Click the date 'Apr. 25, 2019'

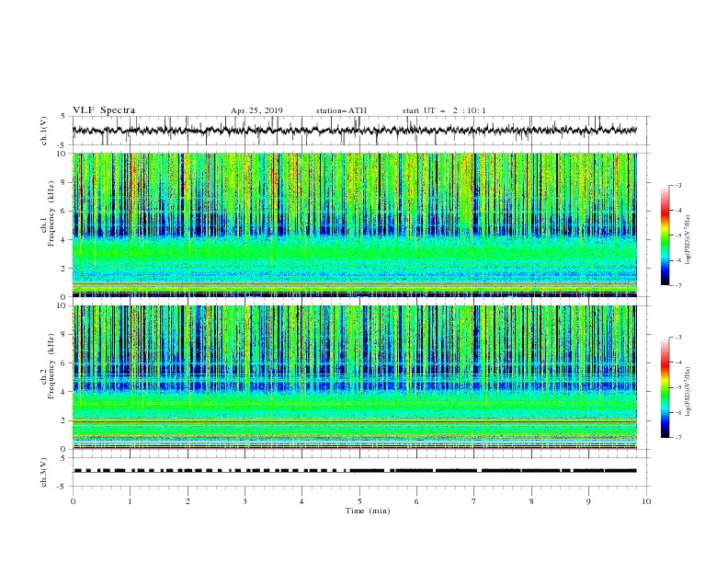coord(256,110)
